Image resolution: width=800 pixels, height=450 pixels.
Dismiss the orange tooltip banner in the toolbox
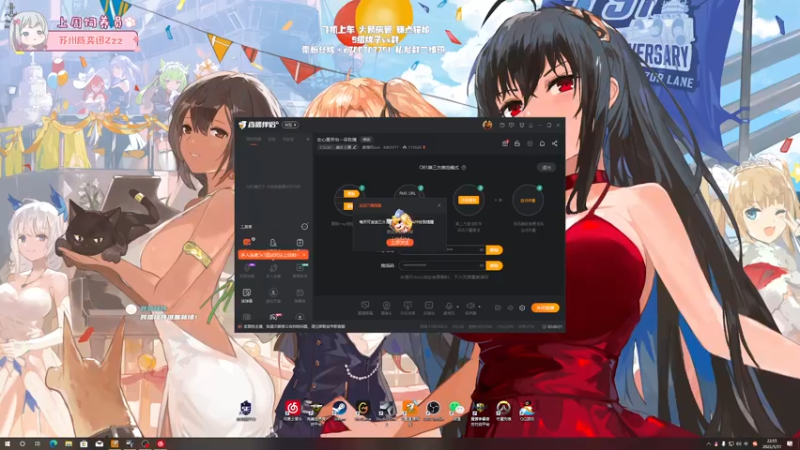(304, 255)
